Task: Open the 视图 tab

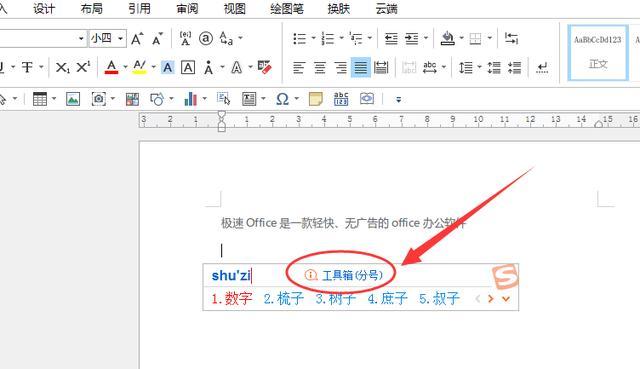Action: click(x=235, y=9)
